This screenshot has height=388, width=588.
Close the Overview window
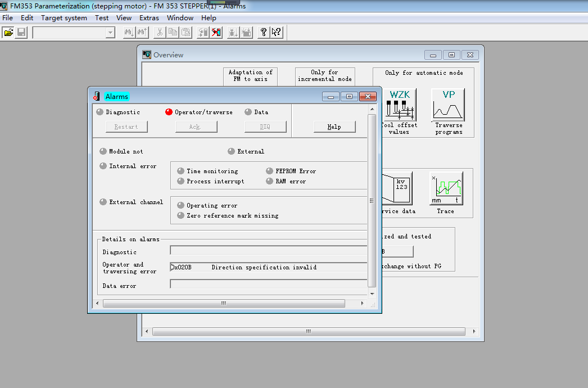[471, 55]
